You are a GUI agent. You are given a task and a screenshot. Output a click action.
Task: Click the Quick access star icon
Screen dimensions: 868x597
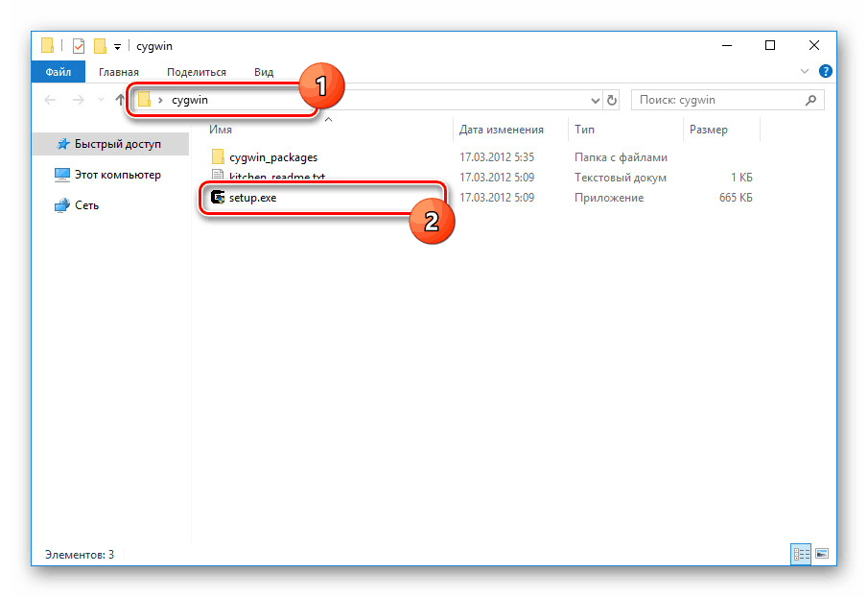pos(63,144)
